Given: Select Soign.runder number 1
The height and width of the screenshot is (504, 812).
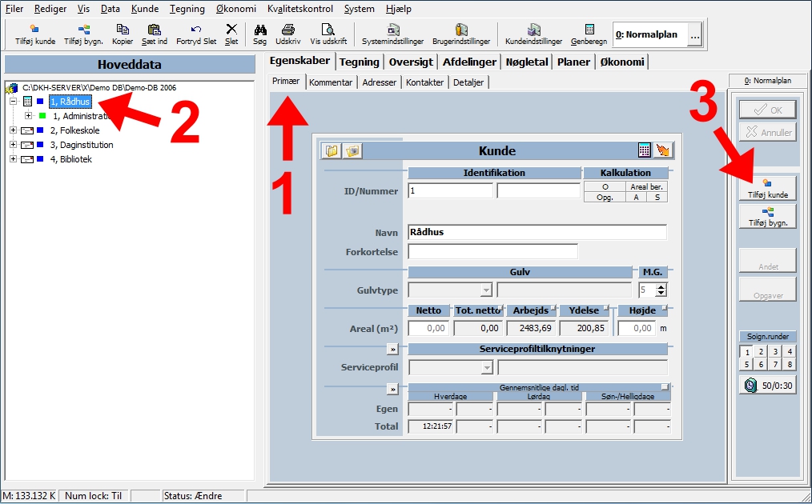Looking at the screenshot, I should [x=747, y=352].
